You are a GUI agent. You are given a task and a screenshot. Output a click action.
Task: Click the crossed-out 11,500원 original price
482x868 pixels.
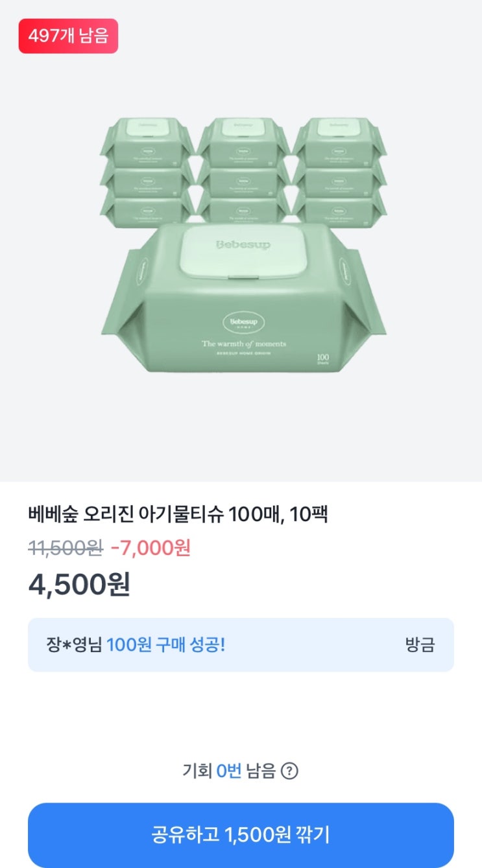(x=66, y=548)
